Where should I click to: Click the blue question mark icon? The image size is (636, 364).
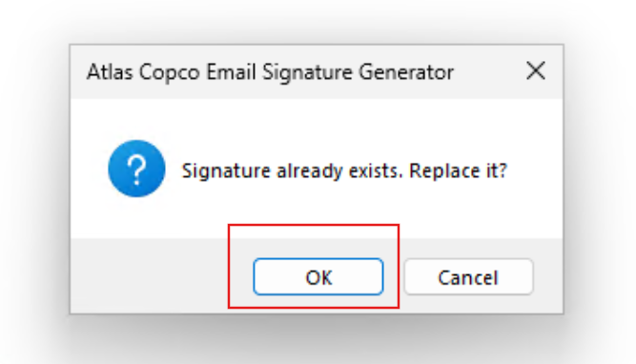[x=136, y=169]
